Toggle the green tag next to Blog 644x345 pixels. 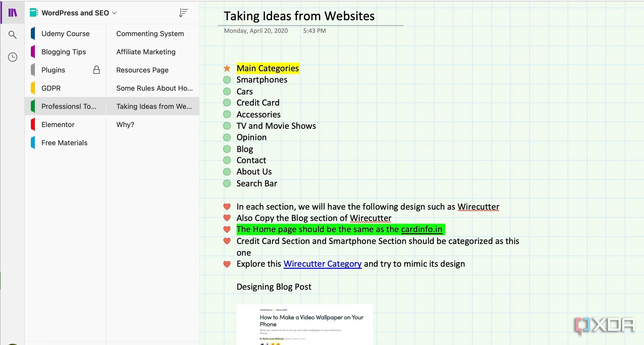tap(227, 149)
